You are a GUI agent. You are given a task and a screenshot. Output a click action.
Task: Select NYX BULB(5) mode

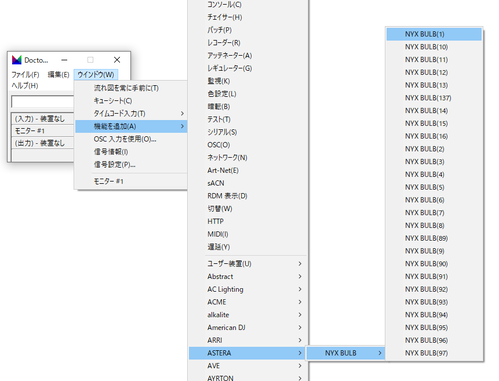(434, 187)
